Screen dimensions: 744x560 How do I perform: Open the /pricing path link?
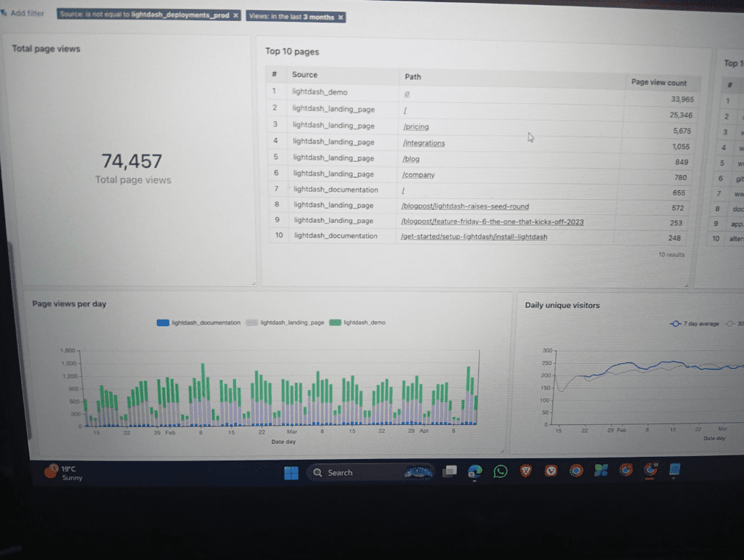click(x=416, y=127)
